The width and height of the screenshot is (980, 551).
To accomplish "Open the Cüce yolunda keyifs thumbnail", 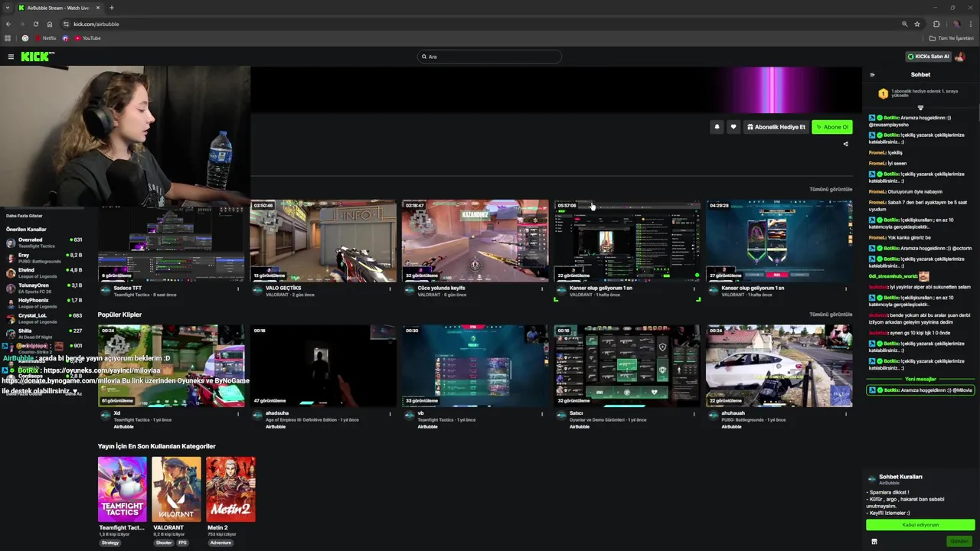I will (x=475, y=241).
